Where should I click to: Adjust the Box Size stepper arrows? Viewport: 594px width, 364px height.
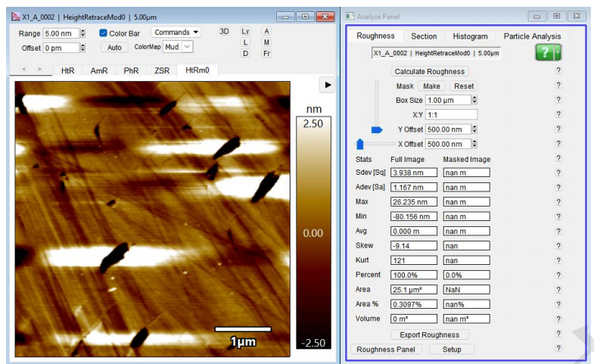click(x=474, y=100)
